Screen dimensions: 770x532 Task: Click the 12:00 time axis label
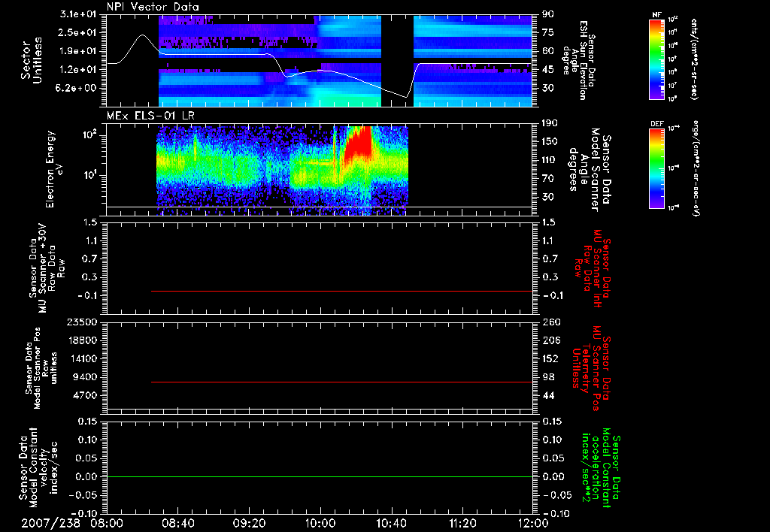click(533, 523)
